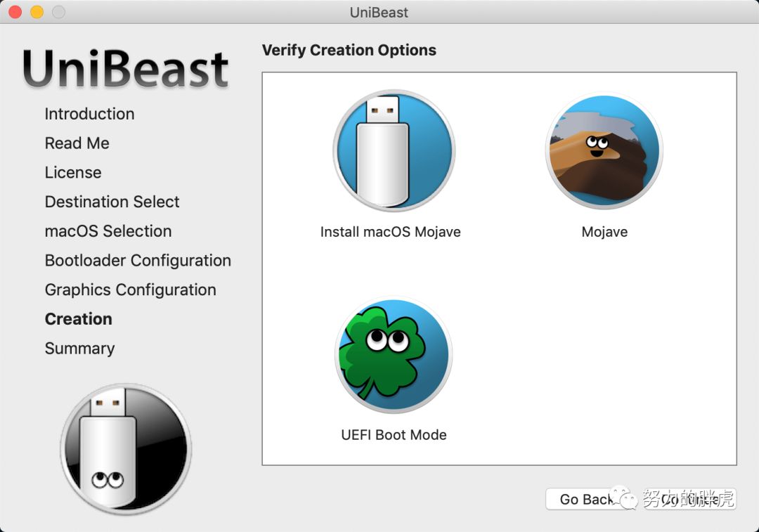This screenshot has width=759, height=532.
Task: Select the License step in sidebar
Action: (73, 173)
